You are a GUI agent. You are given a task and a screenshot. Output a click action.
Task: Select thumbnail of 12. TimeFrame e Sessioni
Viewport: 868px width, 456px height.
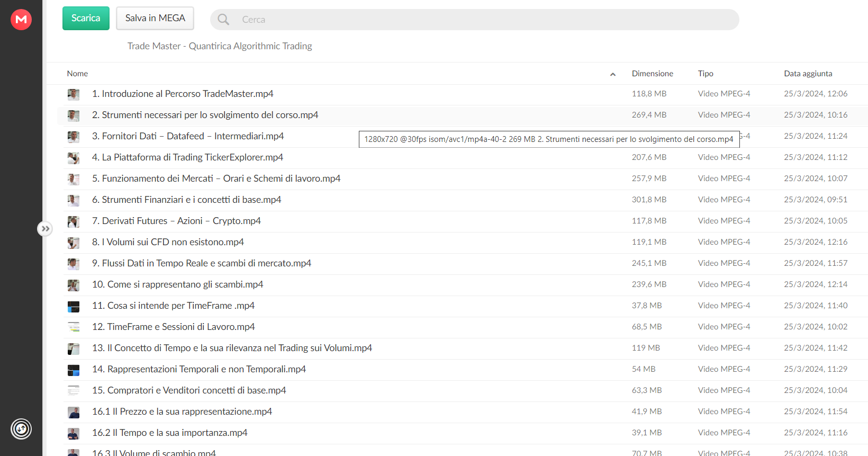[x=74, y=327]
